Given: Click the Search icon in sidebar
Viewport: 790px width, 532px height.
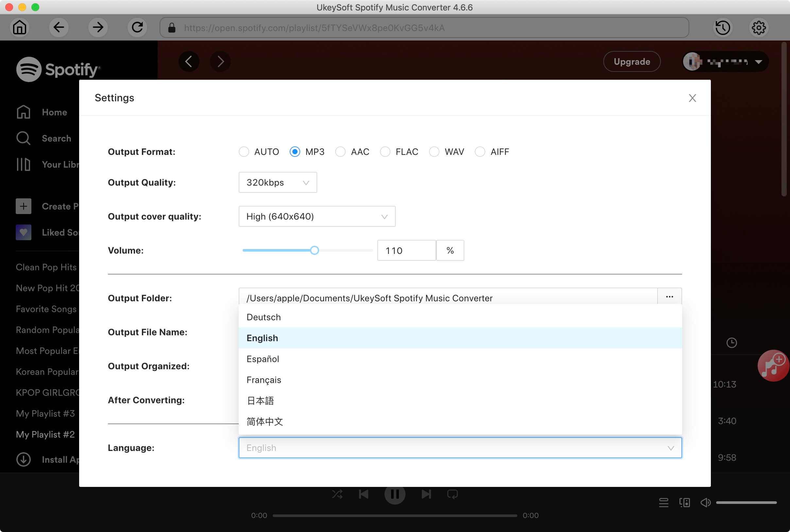Looking at the screenshot, I should point(23,138).
